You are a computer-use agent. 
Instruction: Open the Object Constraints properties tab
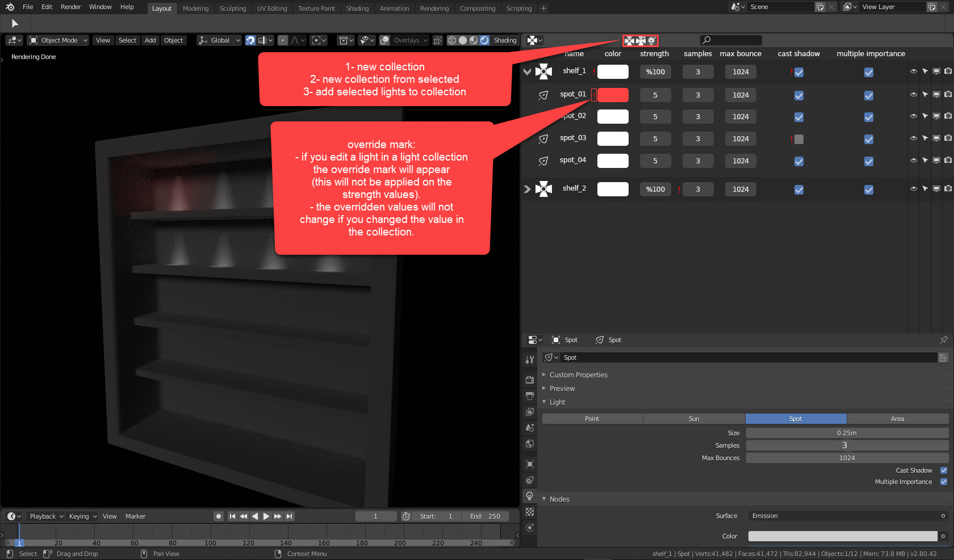pos(530,480)
